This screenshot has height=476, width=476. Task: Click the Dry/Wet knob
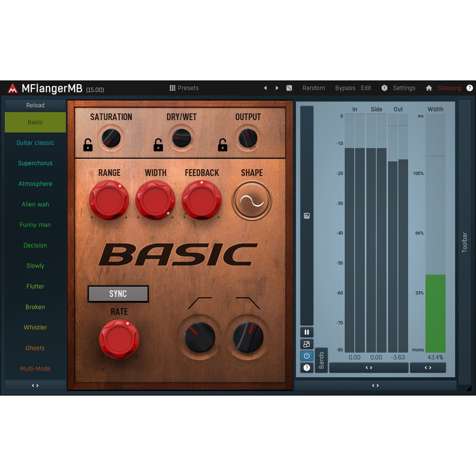(181, 138)
